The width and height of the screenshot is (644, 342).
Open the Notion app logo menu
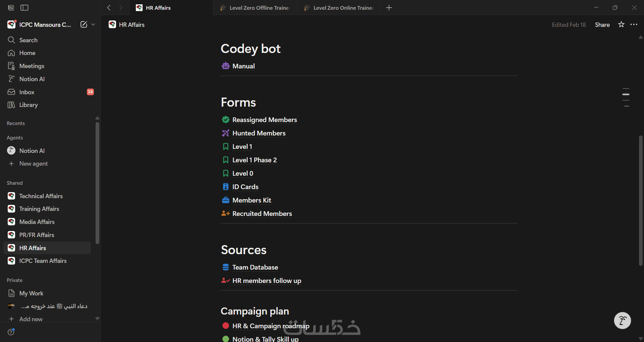pos(11,8)
